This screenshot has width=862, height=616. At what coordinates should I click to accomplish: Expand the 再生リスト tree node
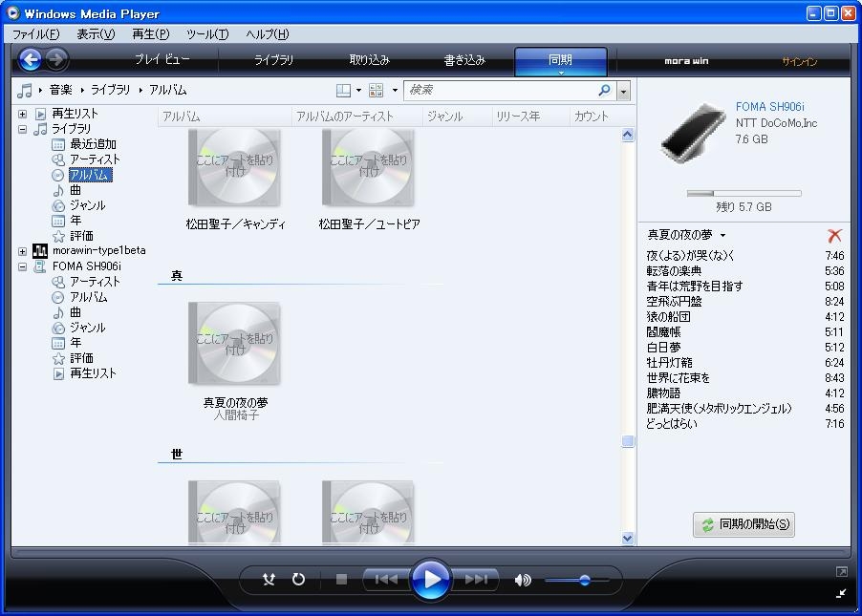pyautogui.click(x=23, y=114)
